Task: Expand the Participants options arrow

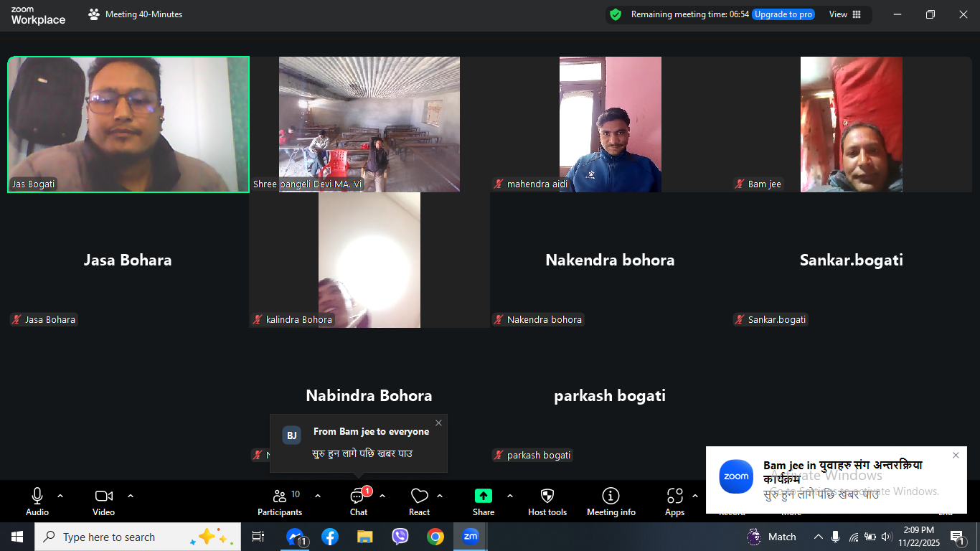Action: [x=318, y=496]
